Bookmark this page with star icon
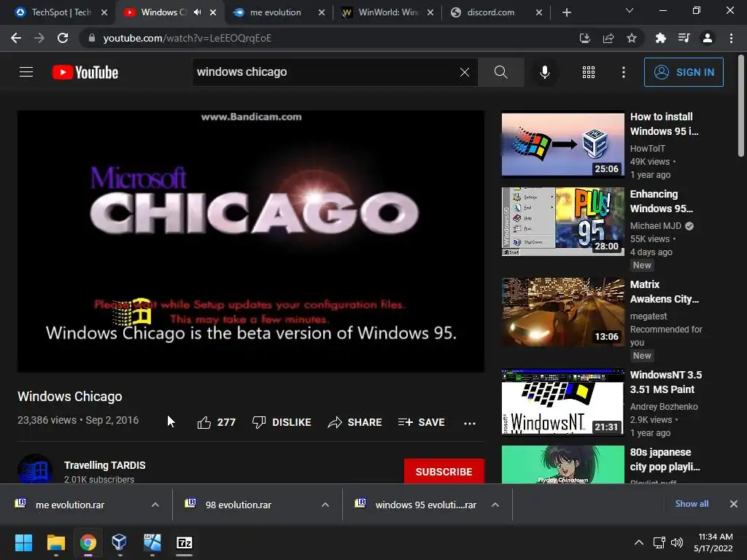This screenshot has height=560, width=747. (x=632, y=38)
